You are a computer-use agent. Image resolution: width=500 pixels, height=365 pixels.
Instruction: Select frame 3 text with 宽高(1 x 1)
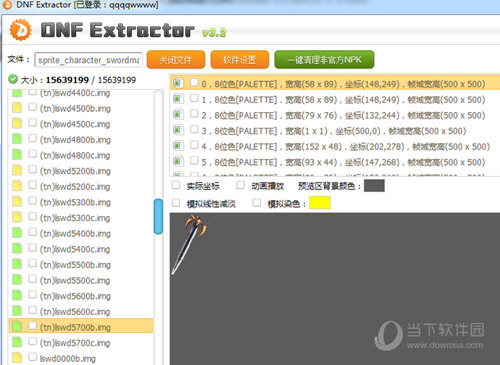coord(334,131)
